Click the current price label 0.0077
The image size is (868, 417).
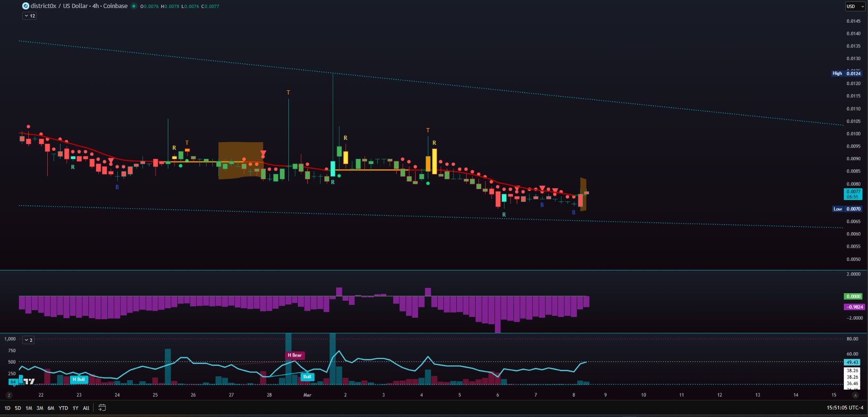pyautogui.click(x=853, y=194)
